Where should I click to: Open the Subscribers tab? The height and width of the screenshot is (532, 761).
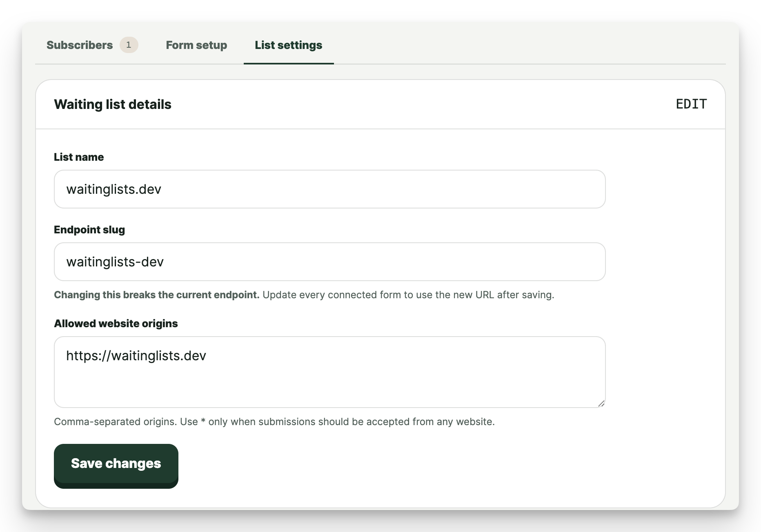click(x=80, y=45)
